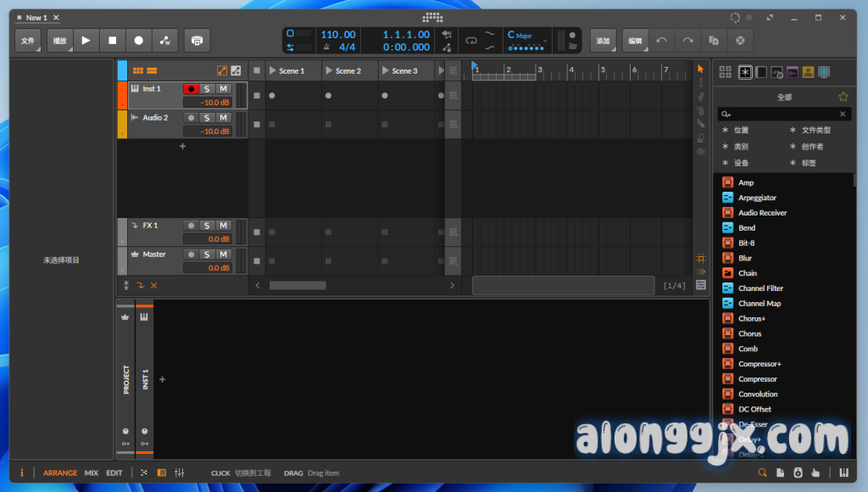The image size is (868, 492).
Task: Click the Arpeggiator device in browser list
Action: click(756, 198)
